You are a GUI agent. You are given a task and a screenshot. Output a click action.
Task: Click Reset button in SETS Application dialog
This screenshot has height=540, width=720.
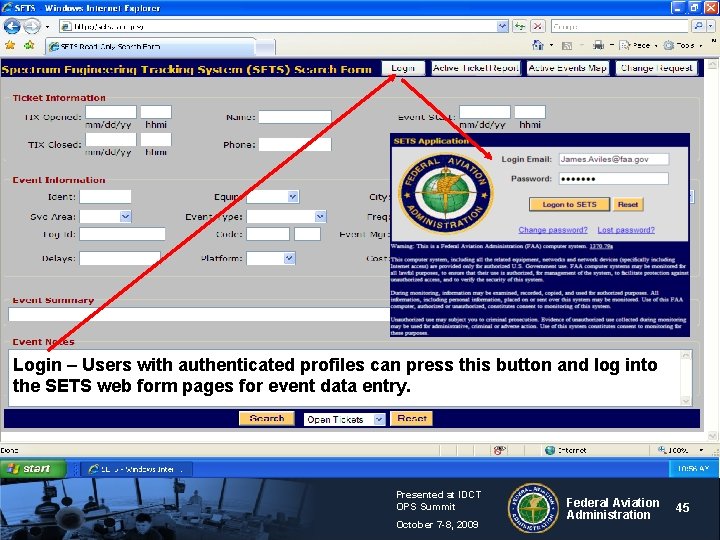pyautogui.click(x=628, y=204)
